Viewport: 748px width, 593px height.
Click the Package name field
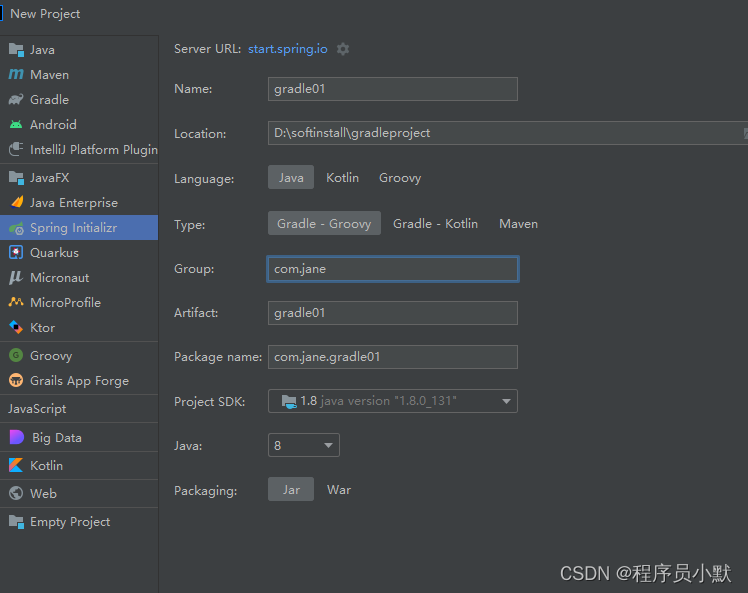click(393, 357)
